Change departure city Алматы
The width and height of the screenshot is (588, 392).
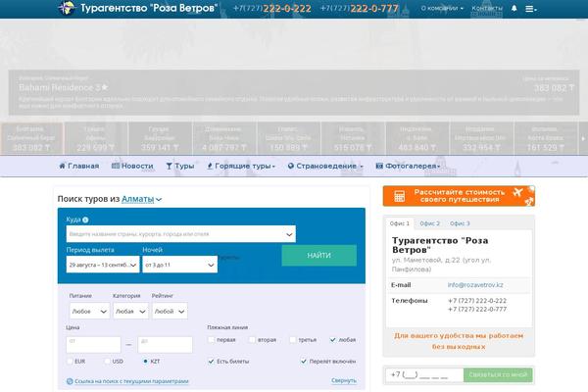(x=141, y=199)
